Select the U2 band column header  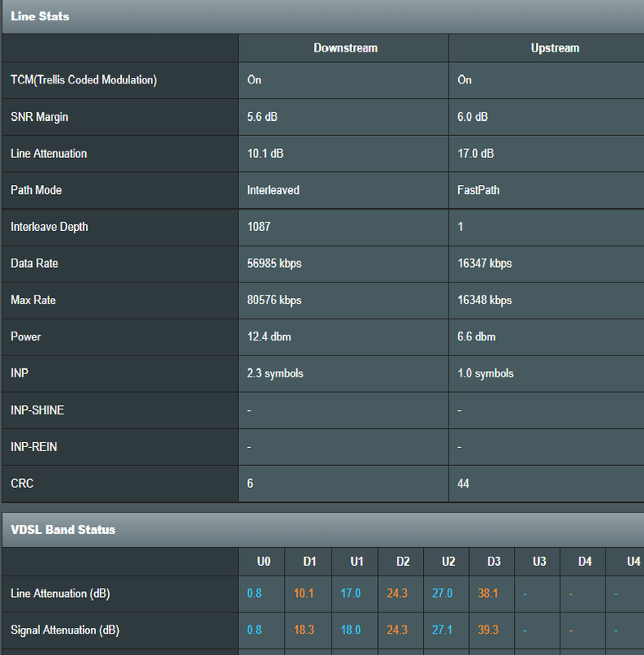click(448, 562)
